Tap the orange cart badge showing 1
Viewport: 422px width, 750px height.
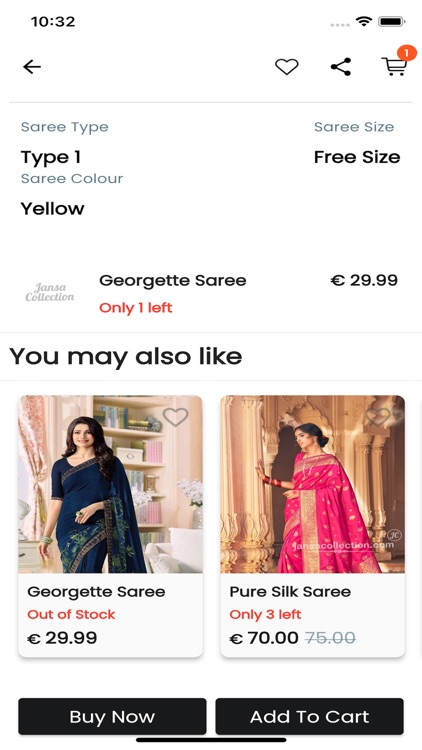point(407,53)
